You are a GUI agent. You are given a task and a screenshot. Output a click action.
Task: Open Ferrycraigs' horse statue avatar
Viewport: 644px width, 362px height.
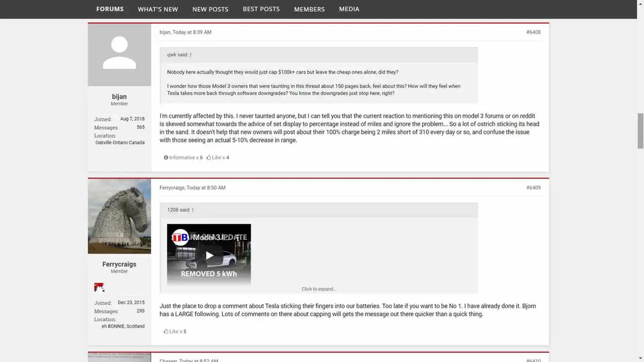(119, 216)
